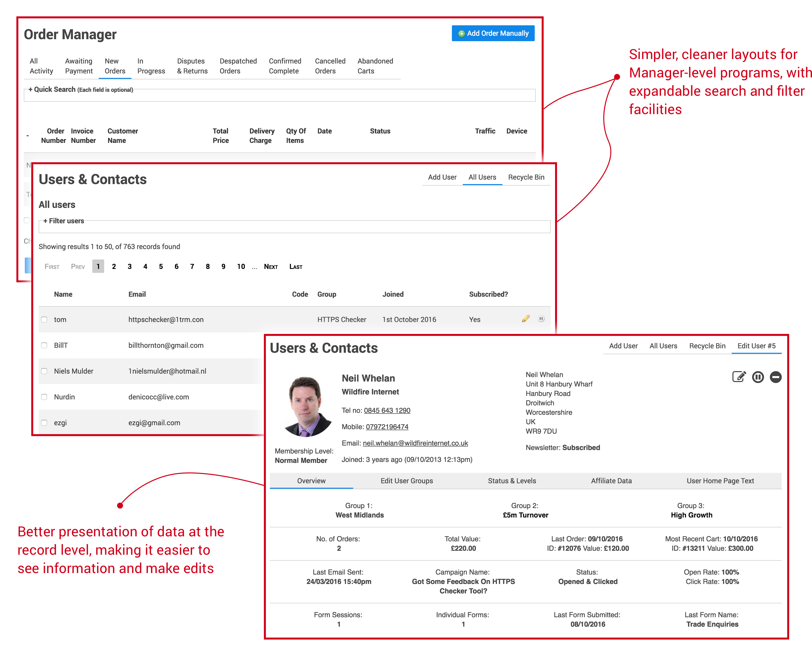The image size is (812, 646).
Task: Click the green plus icon in Add Order Manually
Action: coord(461,33)
